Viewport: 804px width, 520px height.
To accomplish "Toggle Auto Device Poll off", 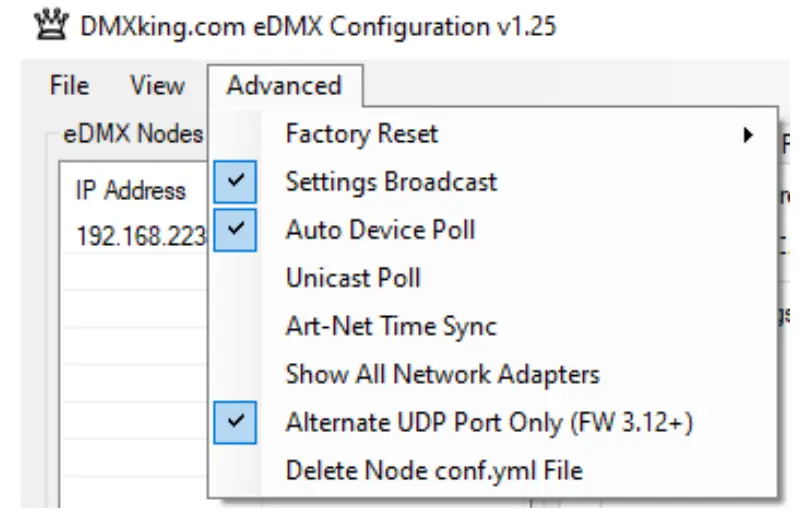I will 380,230.
